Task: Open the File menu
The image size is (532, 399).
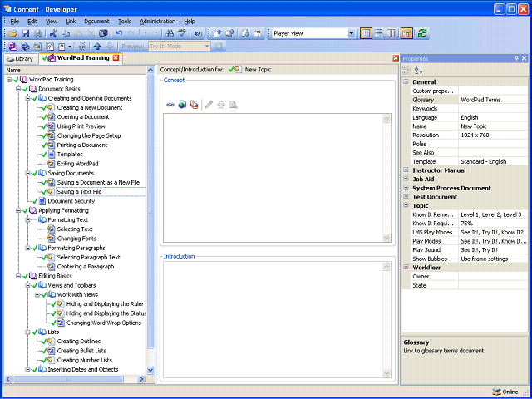Action: [x=15, y=21]
